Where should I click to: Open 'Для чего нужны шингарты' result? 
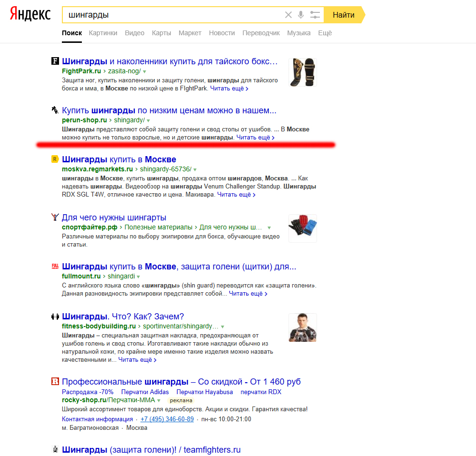tap(114, 218)
